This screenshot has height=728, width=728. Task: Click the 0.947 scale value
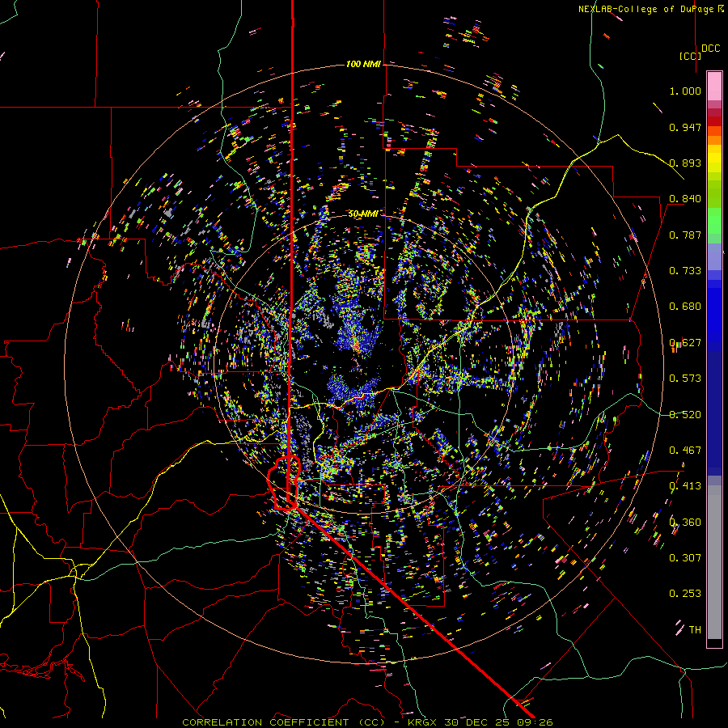tap(685, 127)
